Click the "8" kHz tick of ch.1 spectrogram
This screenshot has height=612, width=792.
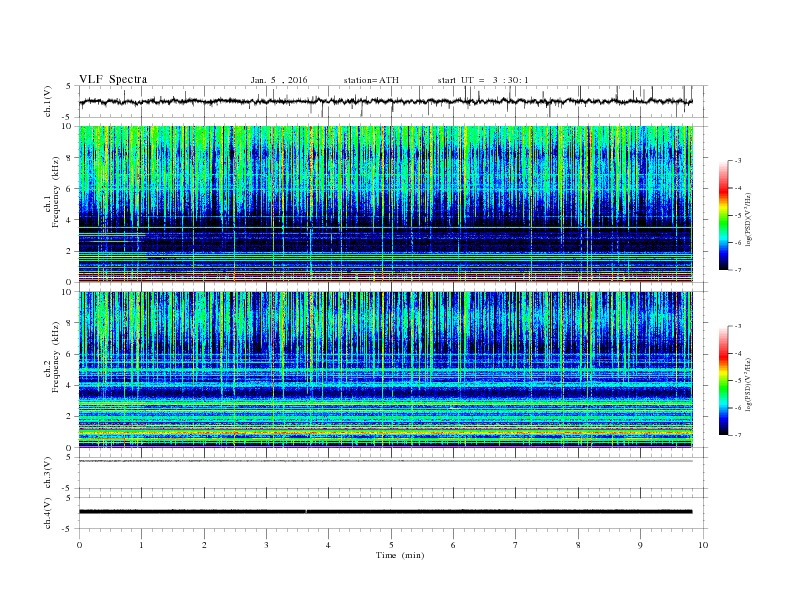click(x=69, y=158)
